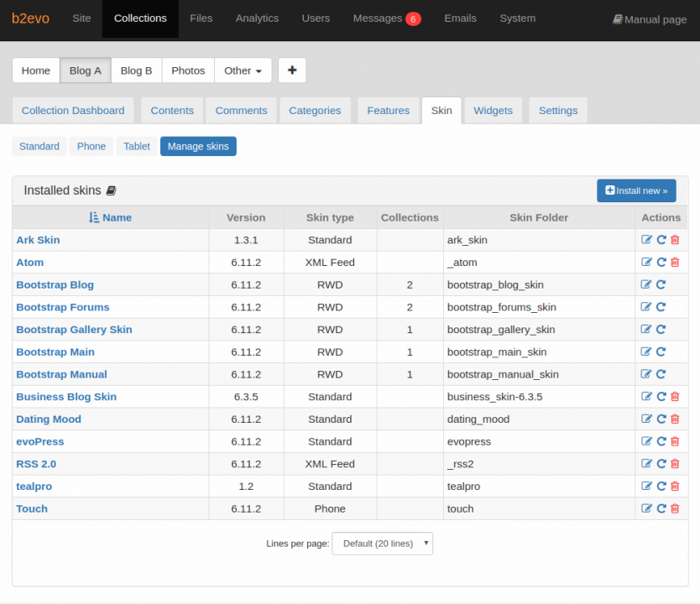Edit the Bootstrap Gallery Skin

click(646, 329)
